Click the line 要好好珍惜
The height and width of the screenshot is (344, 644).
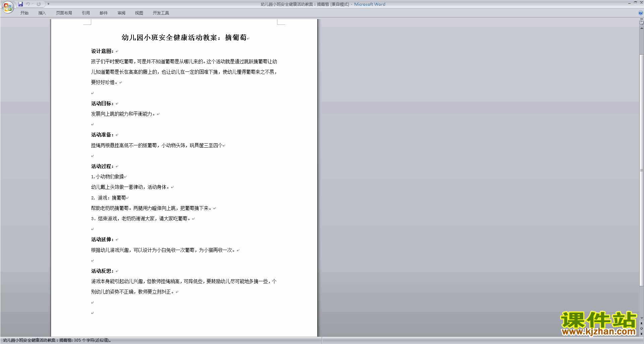pyautogui.click(x=105, y=83)
